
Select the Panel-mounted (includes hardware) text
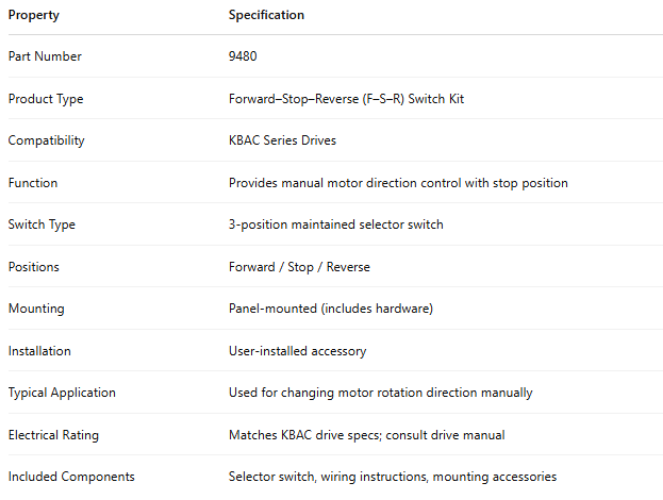pos(330,309)
